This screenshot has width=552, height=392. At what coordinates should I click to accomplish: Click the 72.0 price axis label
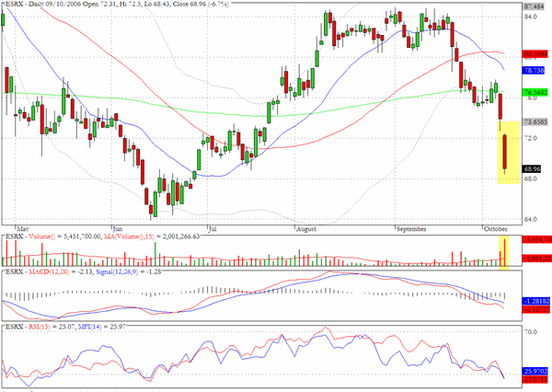click(x=531, y=138)
